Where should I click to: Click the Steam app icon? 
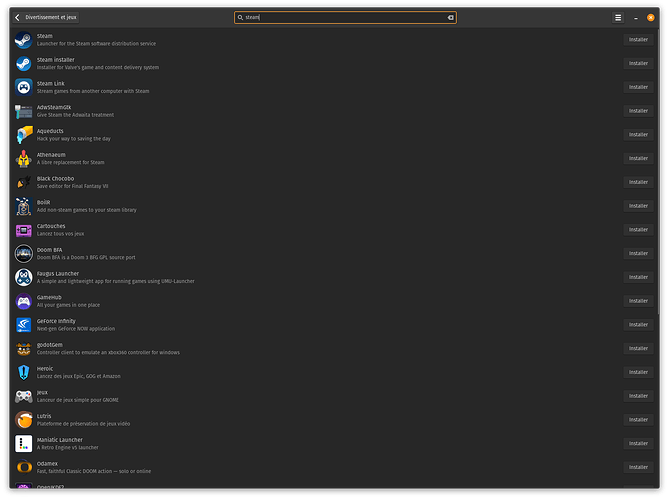tap(23, 40)
